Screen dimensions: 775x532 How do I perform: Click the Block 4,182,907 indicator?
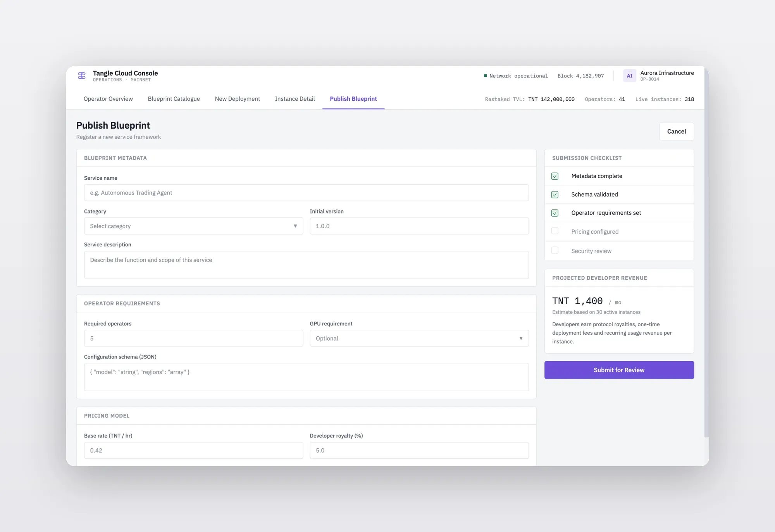[580, 76]
